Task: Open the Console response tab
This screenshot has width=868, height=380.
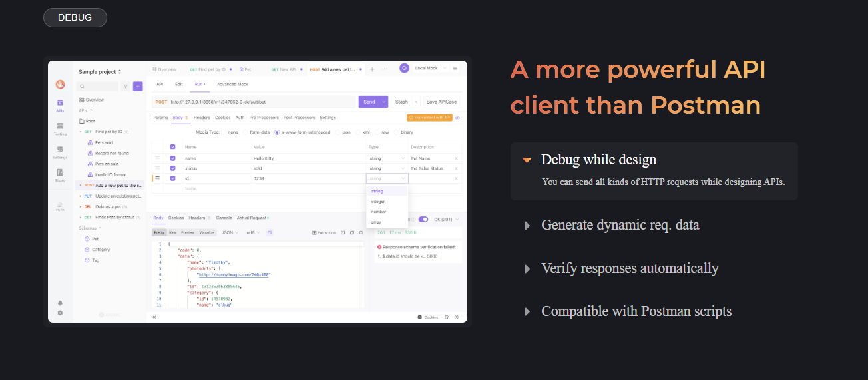Action: [x=224, y=218]
